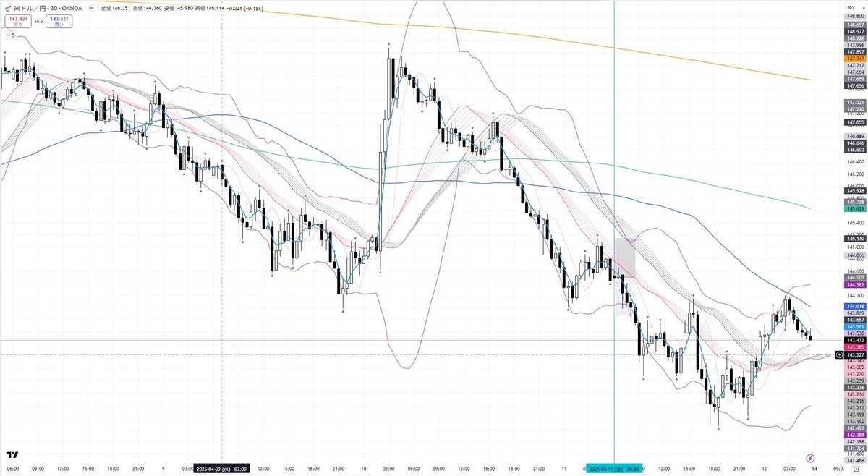This screenshot has width=868, height=476.
Task: Click the red sell button at 143.42
Action: pyautogui.click(x=17, y=22)
